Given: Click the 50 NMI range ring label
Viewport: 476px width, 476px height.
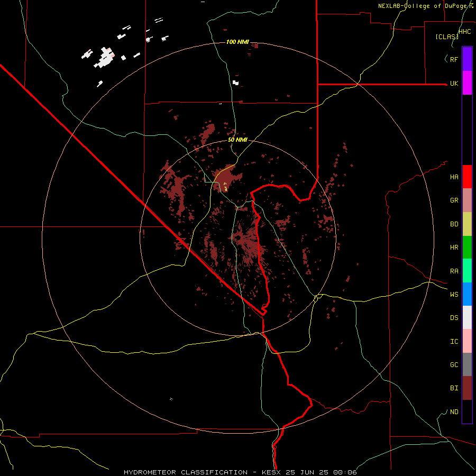Looking at the screenshot, I should [237, 140].
